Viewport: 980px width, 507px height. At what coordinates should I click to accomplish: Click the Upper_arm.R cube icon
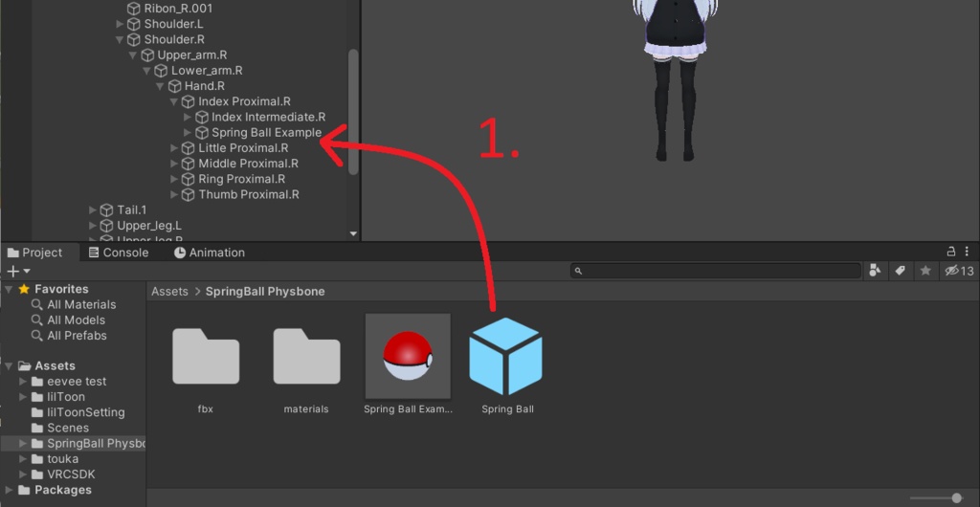click(147, 55)
